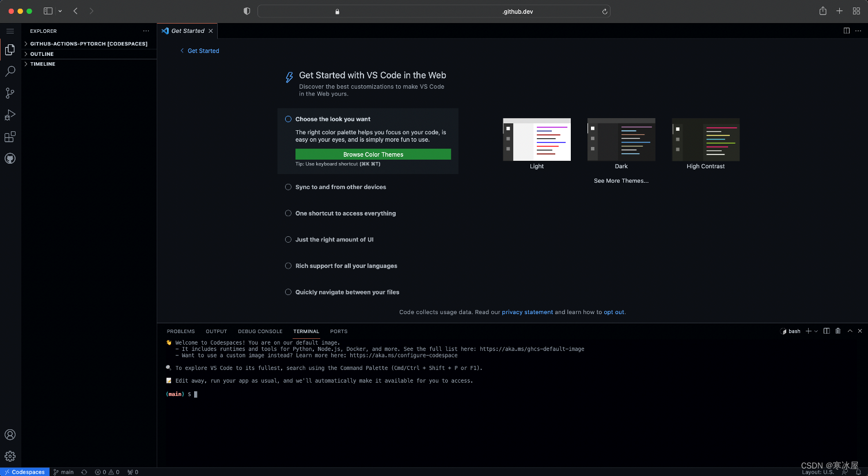Switch to the TERMINAL tab
The image size is (868, 476).
click(306, 331)
